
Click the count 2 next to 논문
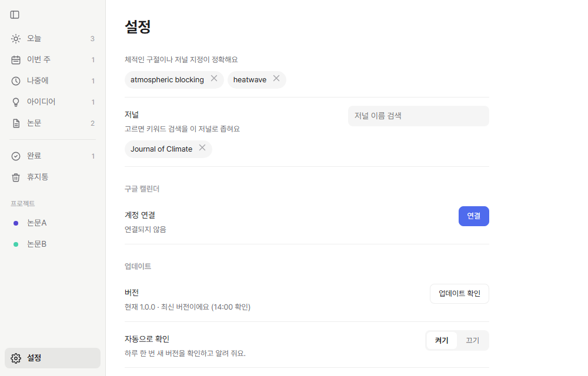(93, 123)
